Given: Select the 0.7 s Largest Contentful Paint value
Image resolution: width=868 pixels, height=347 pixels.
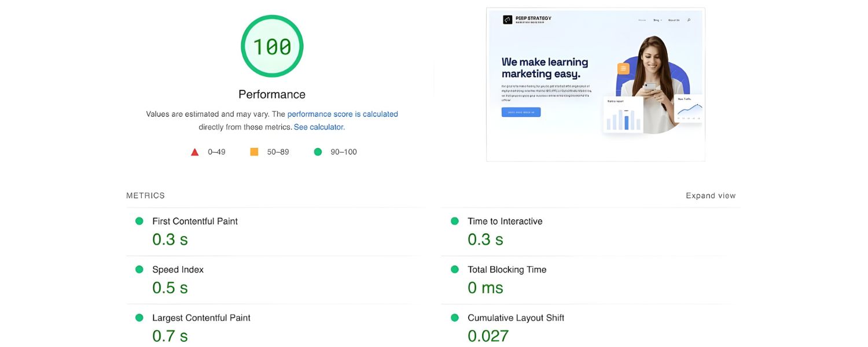Looking at the screenshot, I should click(170, 335).
